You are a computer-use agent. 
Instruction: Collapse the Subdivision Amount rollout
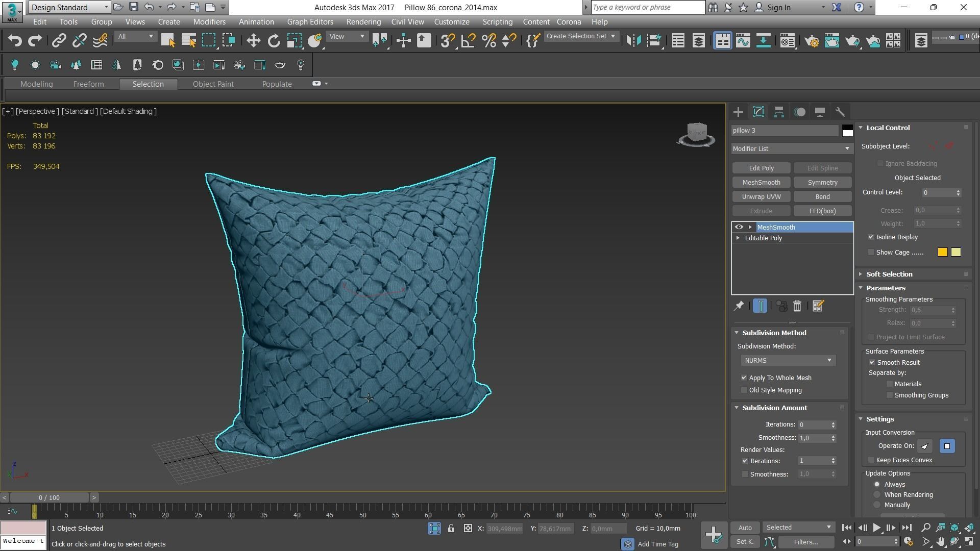coord(774,408)
